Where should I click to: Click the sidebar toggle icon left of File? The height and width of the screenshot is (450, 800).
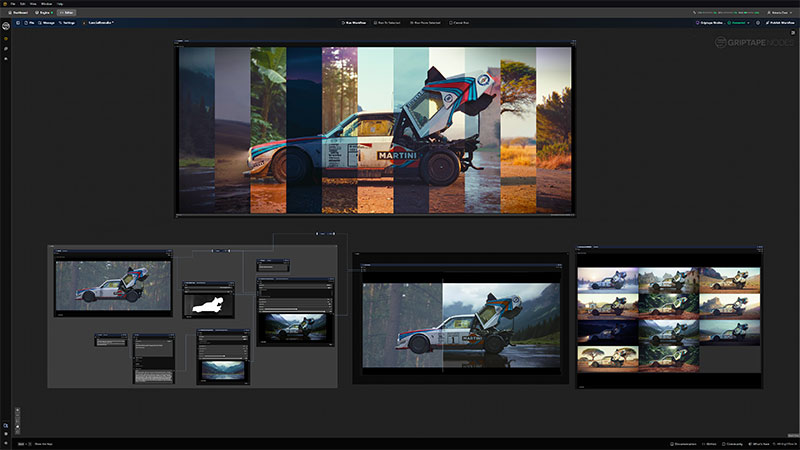(19, 21)
